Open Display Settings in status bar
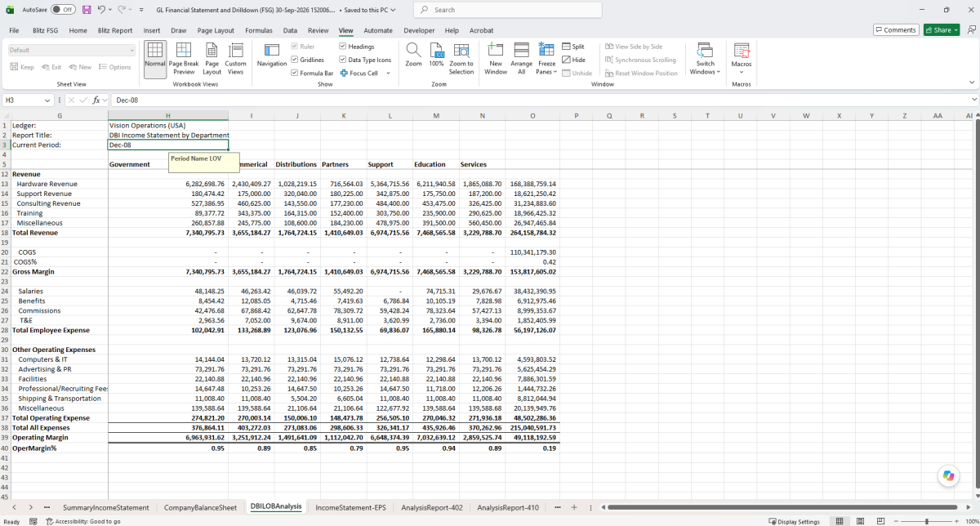This screenshot has height=526, width=980. pos(794,521)
